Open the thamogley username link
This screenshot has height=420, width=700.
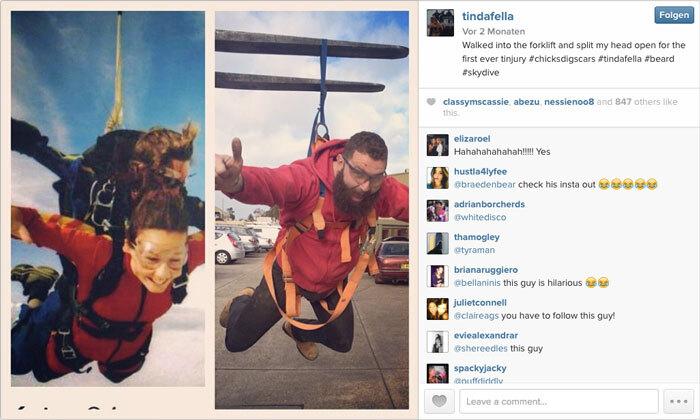(476, 237)
